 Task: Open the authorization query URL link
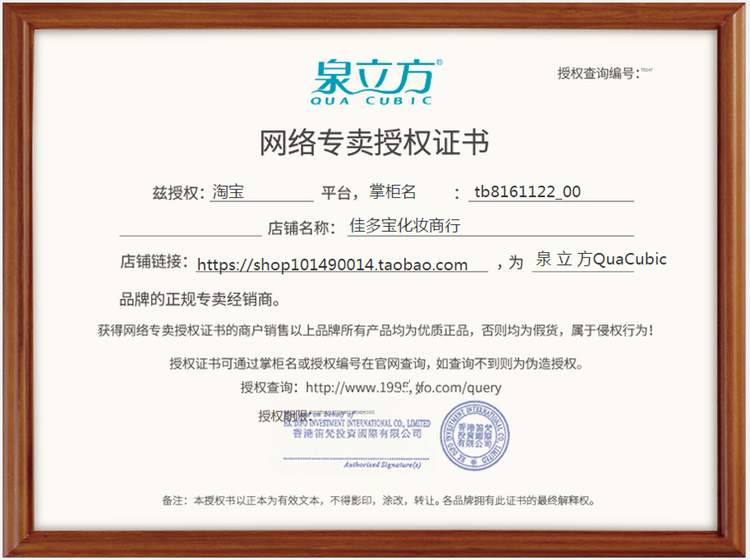[403, 387]
